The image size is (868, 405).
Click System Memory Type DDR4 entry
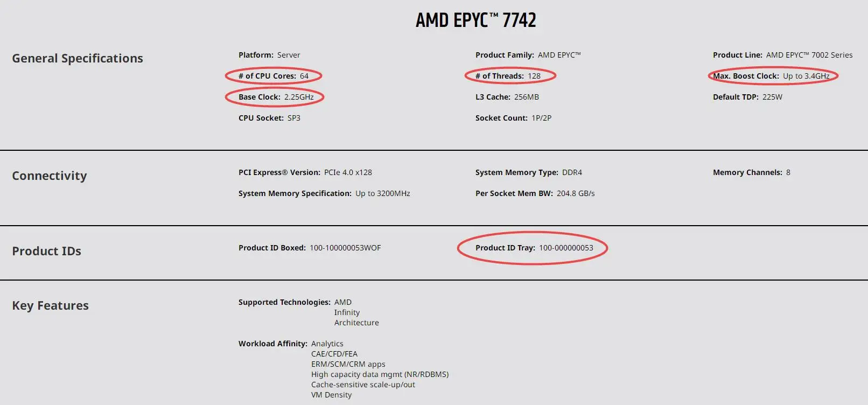tap(529, 172)
